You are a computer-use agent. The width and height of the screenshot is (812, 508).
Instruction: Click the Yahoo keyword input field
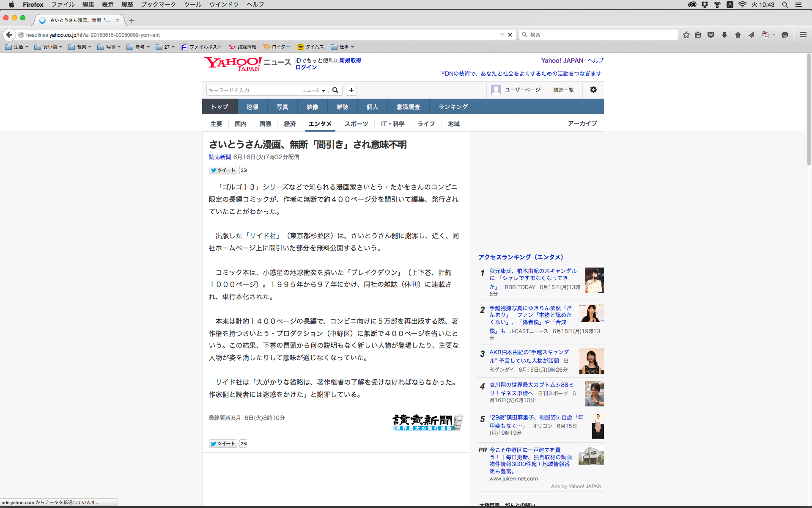[254, 90]
